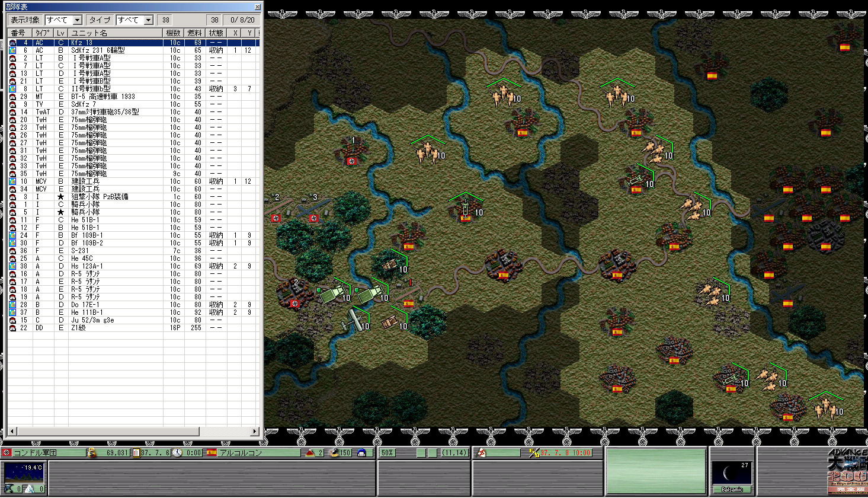Click the green blank info panel

[x=656, y=471]
